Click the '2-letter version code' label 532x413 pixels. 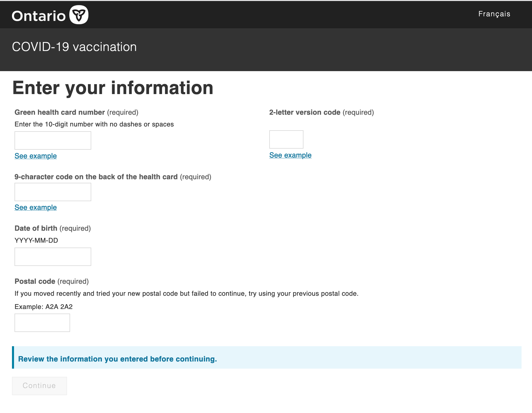tap(305, 112)
